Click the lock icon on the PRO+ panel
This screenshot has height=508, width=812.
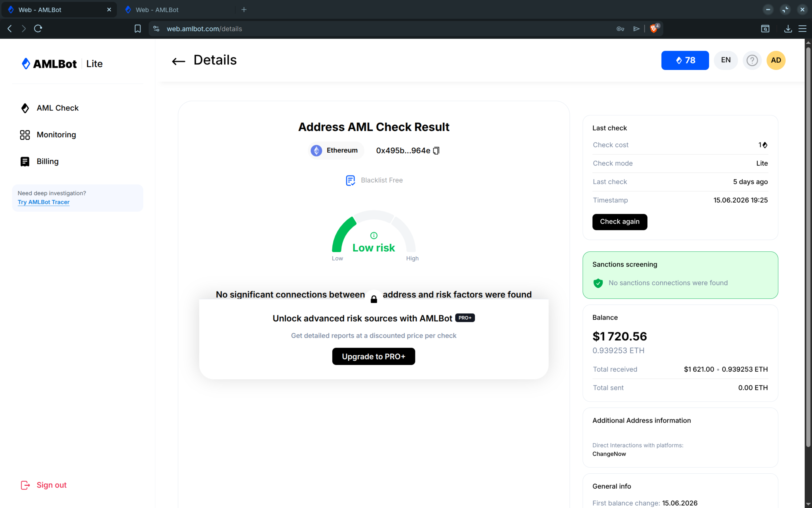374,299
